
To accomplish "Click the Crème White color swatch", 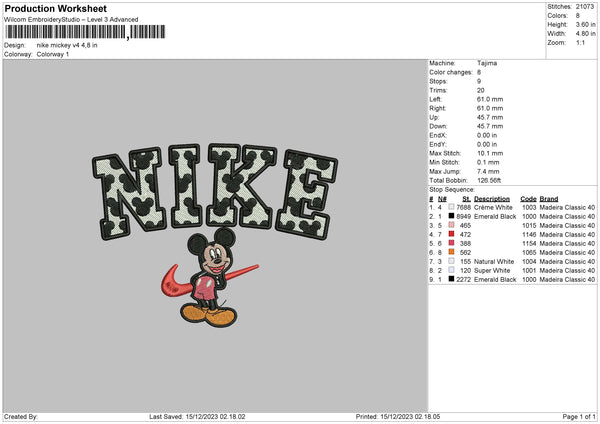I will coord(451,207).
